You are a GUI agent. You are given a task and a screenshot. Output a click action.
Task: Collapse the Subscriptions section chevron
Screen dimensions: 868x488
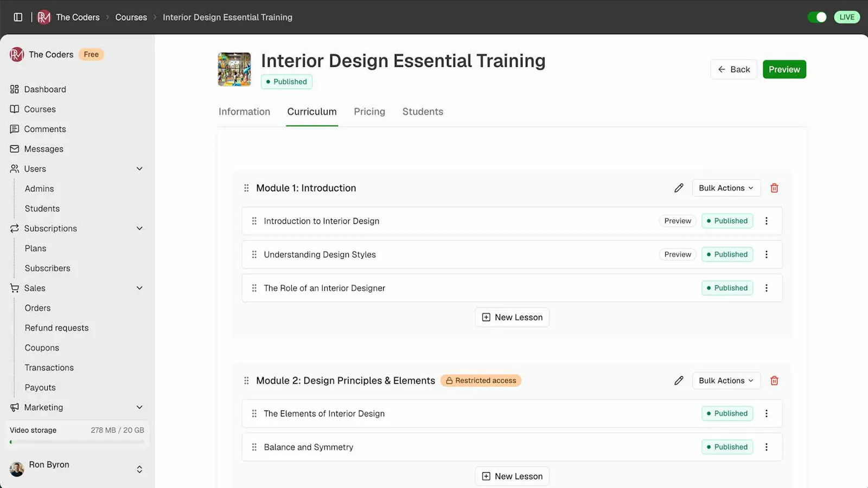coord(139,228)
